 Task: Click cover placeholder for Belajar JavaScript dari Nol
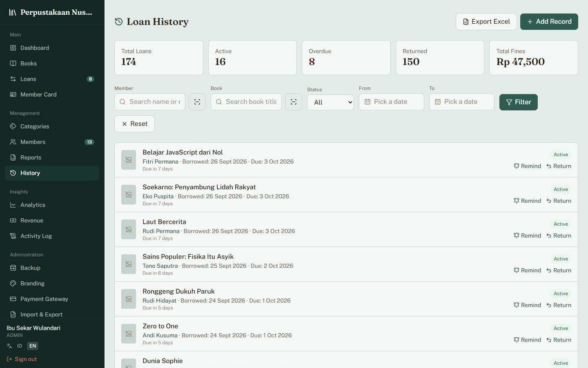tap(129, 160)
